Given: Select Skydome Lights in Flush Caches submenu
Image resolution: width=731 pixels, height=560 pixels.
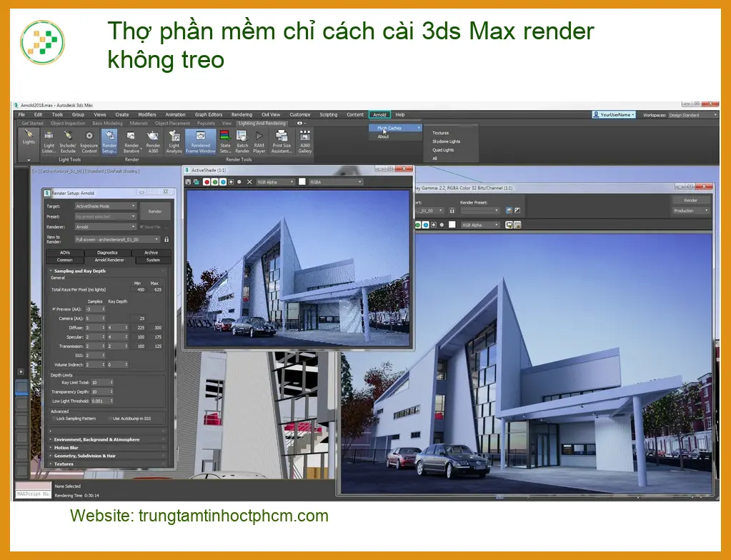Looking at the screenshot, I should pos(446,141).
